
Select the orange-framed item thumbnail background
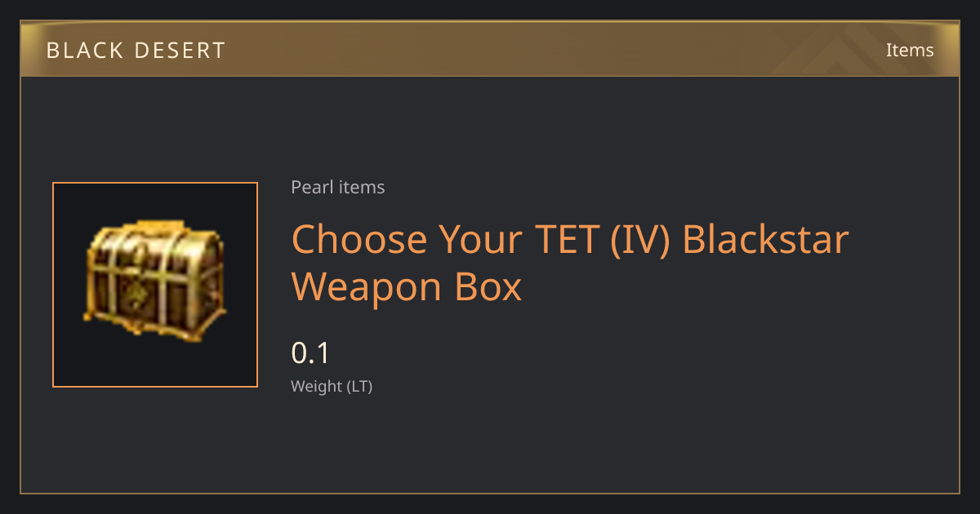click(x=155, y=285)
